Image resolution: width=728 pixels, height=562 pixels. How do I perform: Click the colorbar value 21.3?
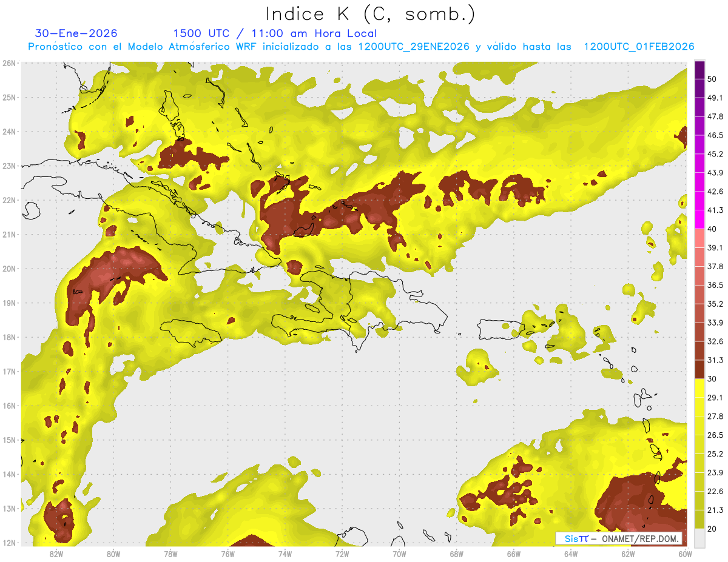(x=715, y=510)
